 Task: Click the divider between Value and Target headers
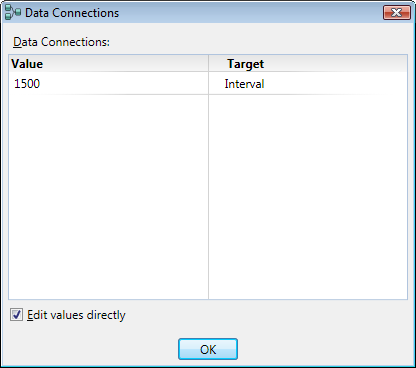[x=208, y=63]
